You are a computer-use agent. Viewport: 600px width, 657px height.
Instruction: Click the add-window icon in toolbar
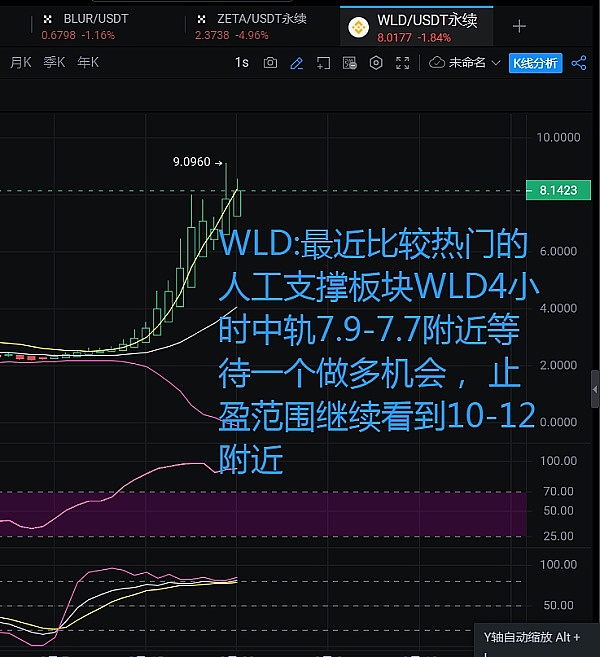pyautogui.click(x=323, y=63)
